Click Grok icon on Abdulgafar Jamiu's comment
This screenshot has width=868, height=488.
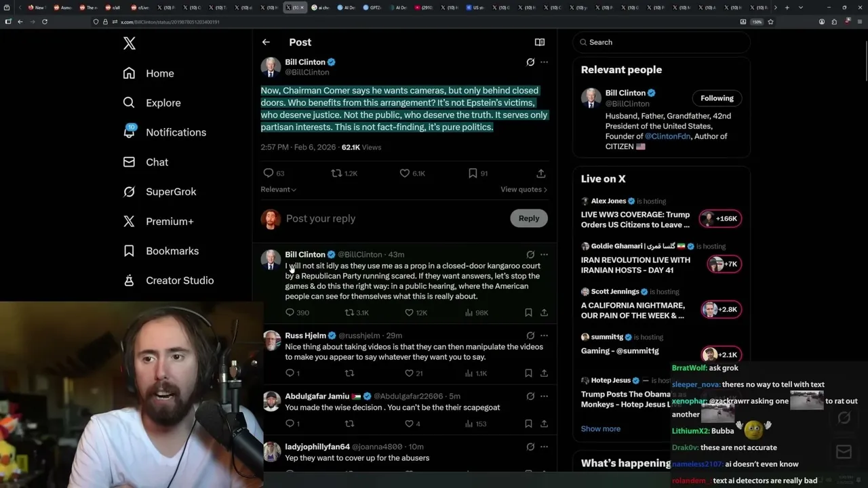click(x=530, y=396)
